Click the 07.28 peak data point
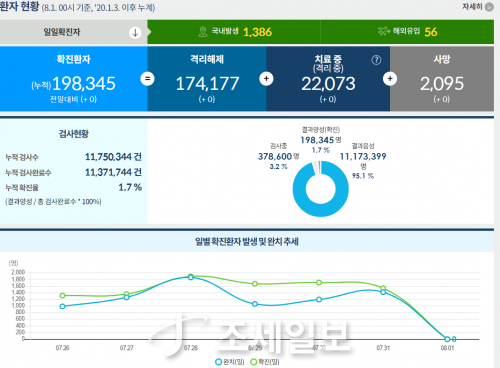Screen dimensions: 500x368 click(x=191, y=277)
